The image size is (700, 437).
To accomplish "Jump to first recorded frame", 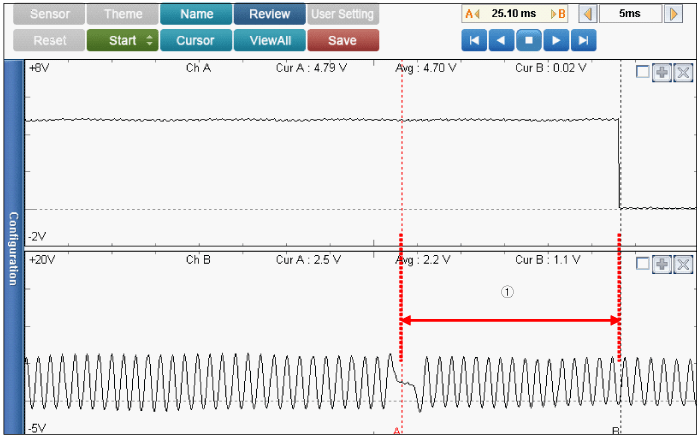I will 474,41.
